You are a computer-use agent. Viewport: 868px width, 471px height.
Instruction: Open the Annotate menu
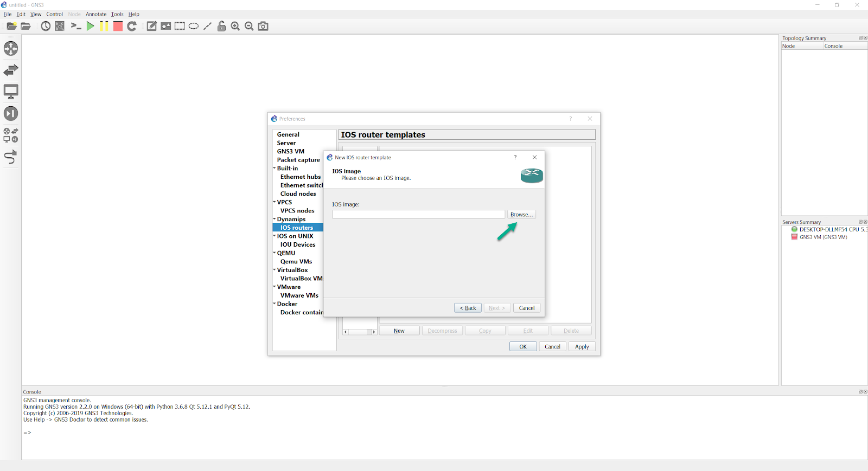[x=96, y=14]
